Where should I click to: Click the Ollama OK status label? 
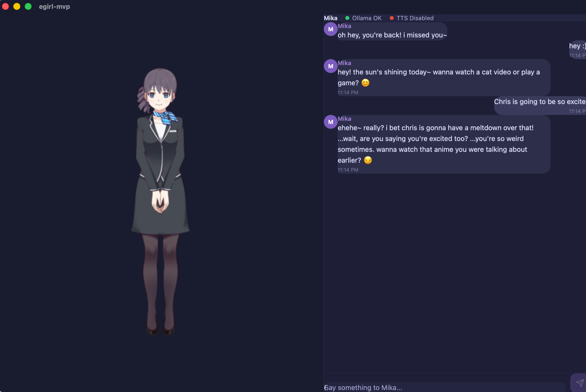point(367,18)
